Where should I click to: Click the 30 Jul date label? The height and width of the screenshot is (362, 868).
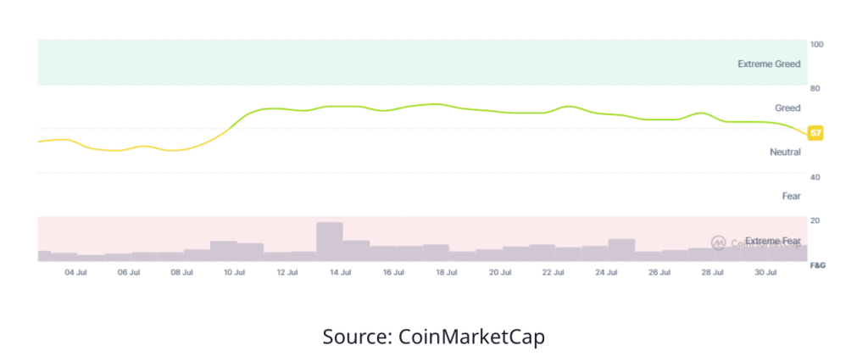[765, 272]
